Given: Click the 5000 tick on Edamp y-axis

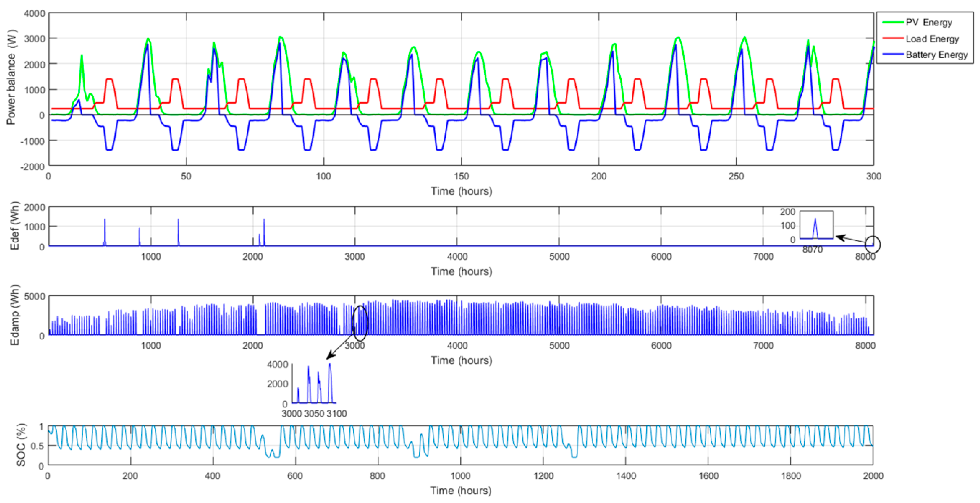Looking at the screenshot, I should (x=34, y=296).
